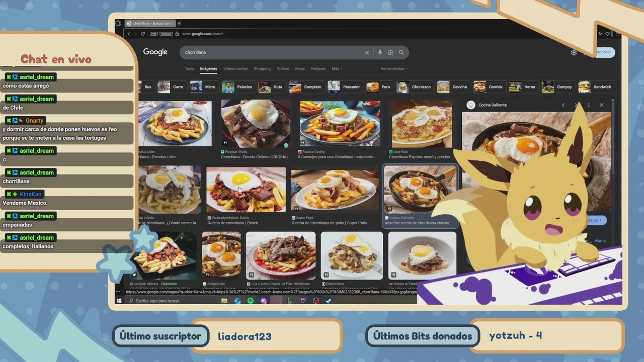Open a new browser tab with plus icon
644x362 pixels.
(179, 23)
